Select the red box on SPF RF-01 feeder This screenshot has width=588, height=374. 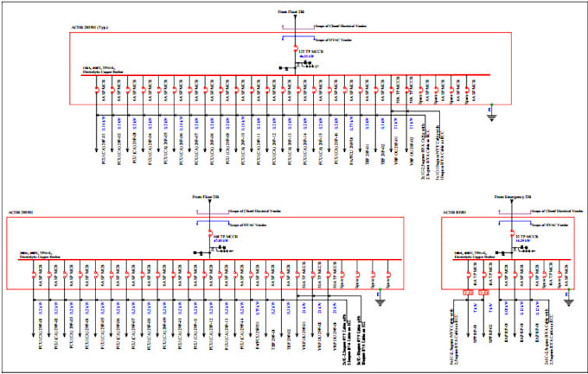468,292
